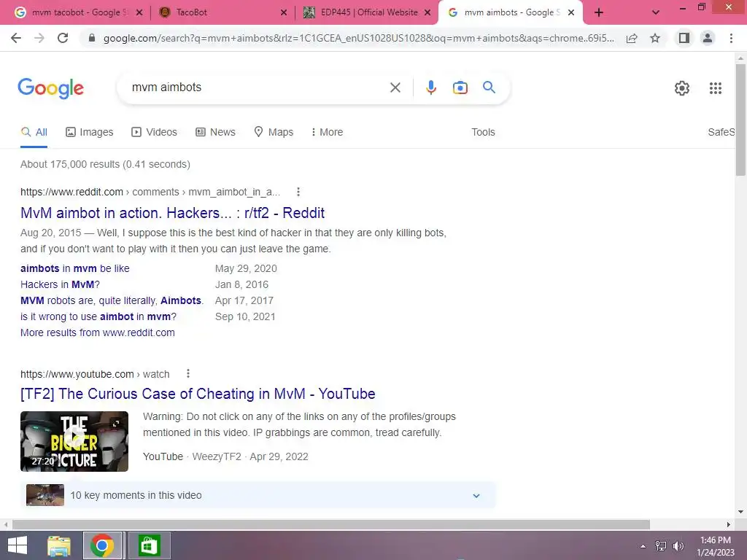Click inside the Google search field

pyautogui.click(x=258, y=87)
